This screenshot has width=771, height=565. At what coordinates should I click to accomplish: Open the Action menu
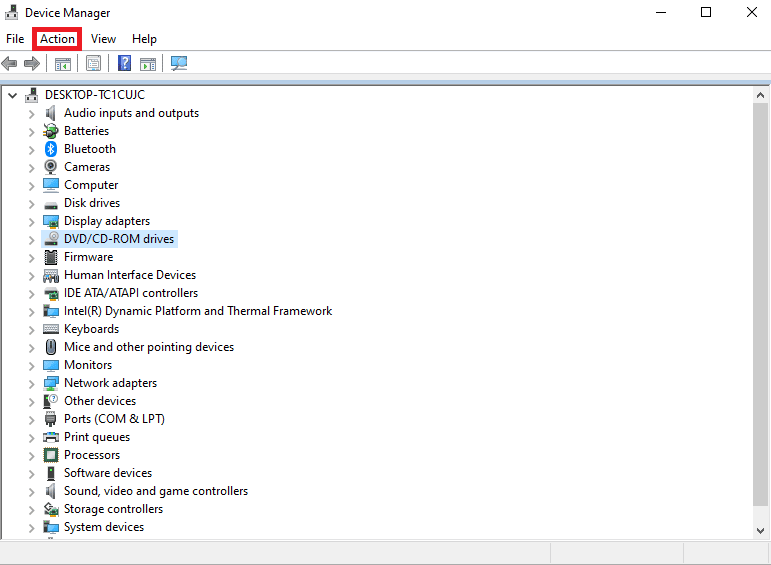coord(57,39)
